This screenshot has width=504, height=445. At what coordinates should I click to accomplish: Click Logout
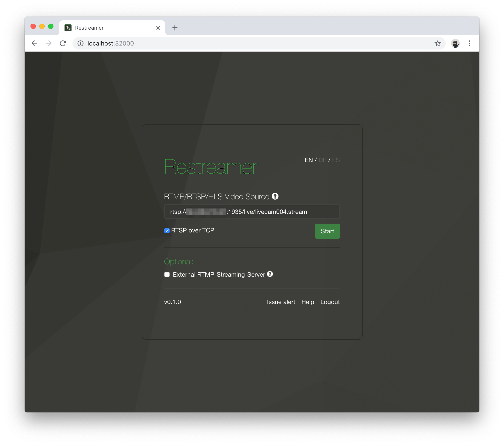coord(330,302)
